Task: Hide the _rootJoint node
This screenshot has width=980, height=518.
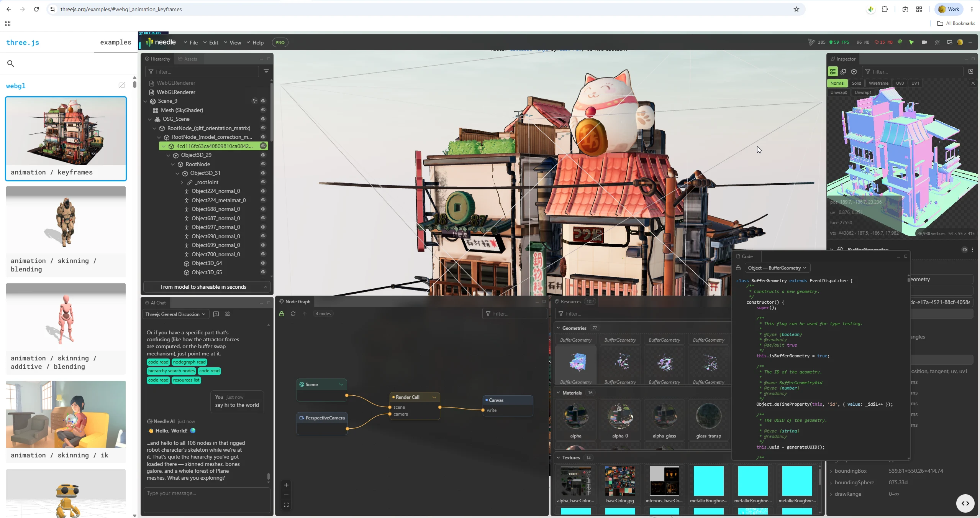Action: click(263, 182)
